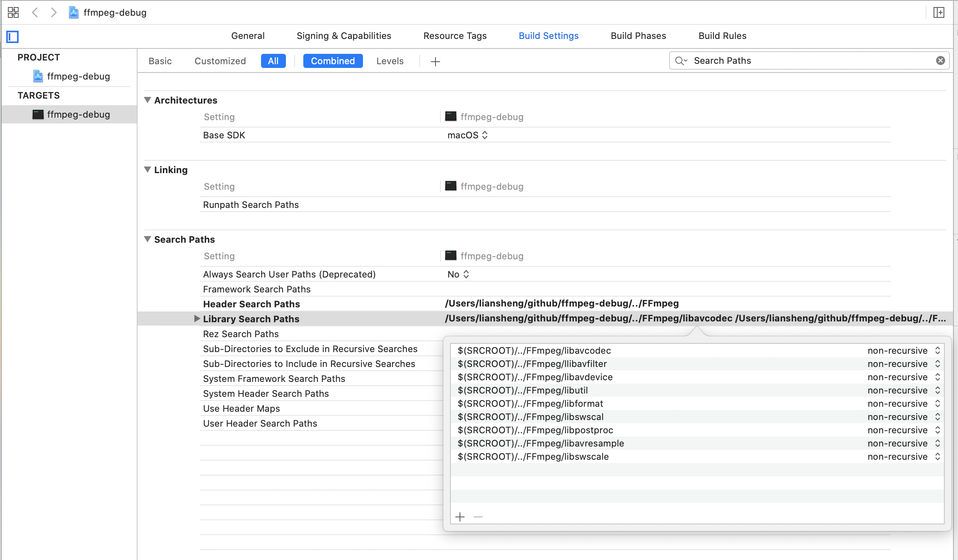958x560 pixels.
Task: Click the related items grid icon
Action: coord(13,12)
